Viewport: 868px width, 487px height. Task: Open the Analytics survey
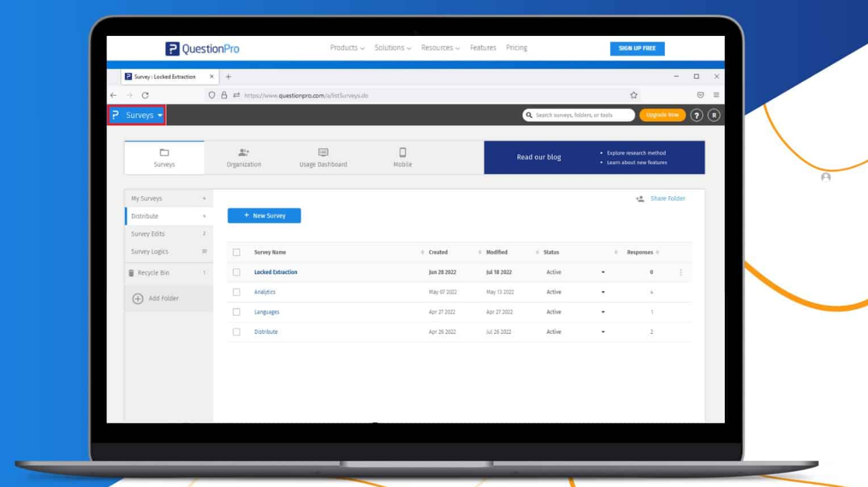pos(265,292)
